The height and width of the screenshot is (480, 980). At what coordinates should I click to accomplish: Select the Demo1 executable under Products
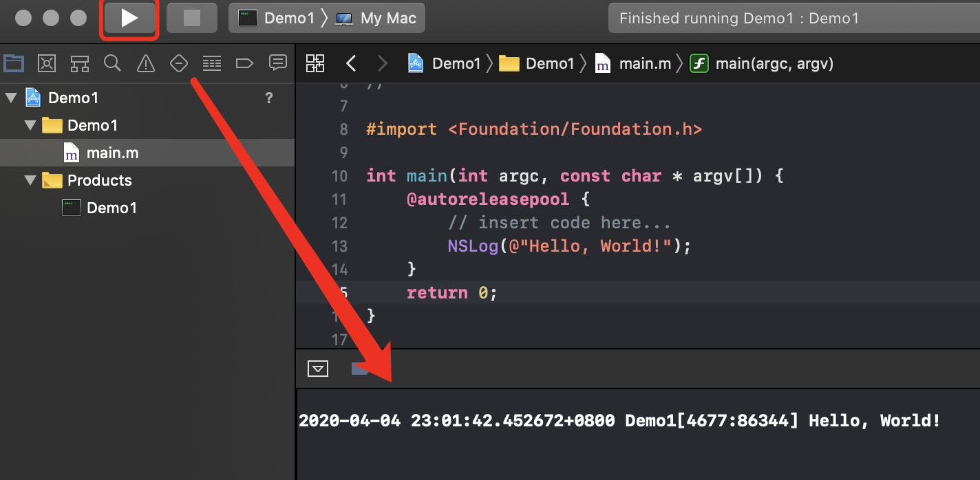click(x=147, y=208)
